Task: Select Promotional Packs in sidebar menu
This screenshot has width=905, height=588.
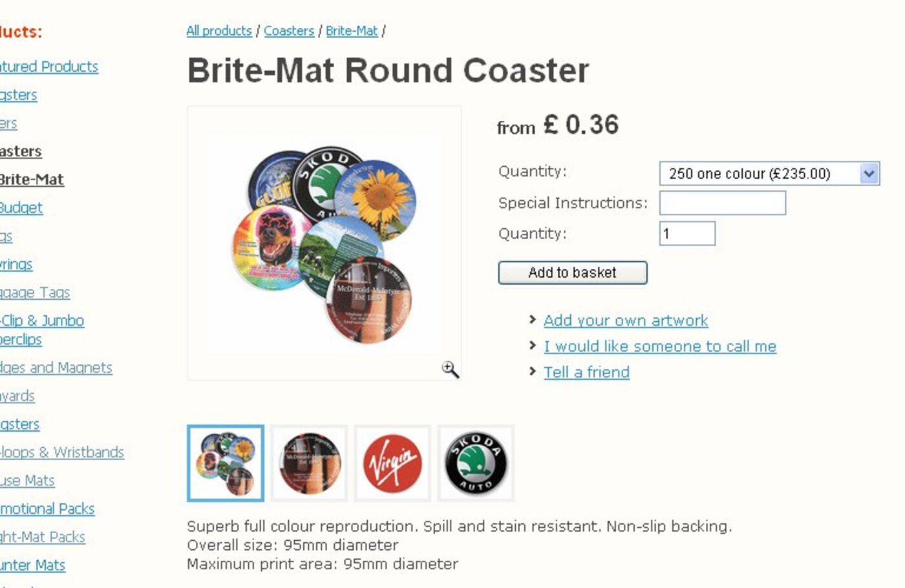Action: tap(47, 509)
